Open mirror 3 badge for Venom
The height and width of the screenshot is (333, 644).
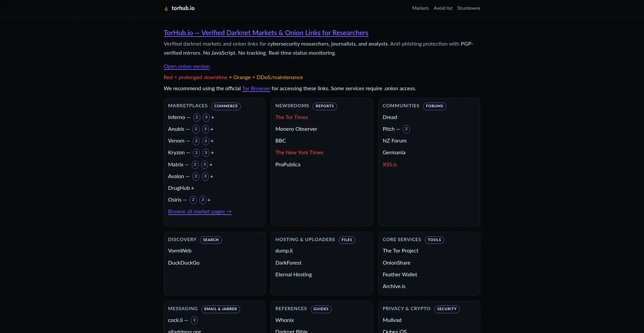point(206,141)
